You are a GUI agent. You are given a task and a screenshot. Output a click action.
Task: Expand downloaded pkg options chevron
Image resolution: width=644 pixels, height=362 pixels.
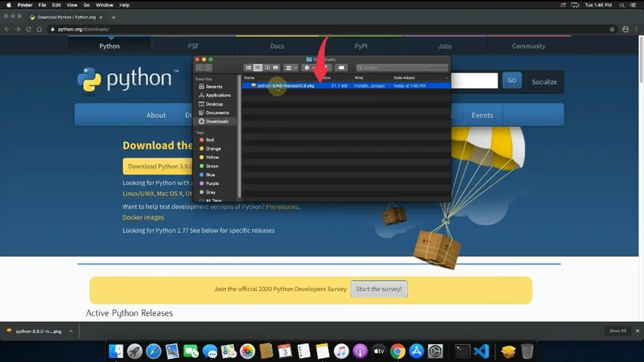71,331
